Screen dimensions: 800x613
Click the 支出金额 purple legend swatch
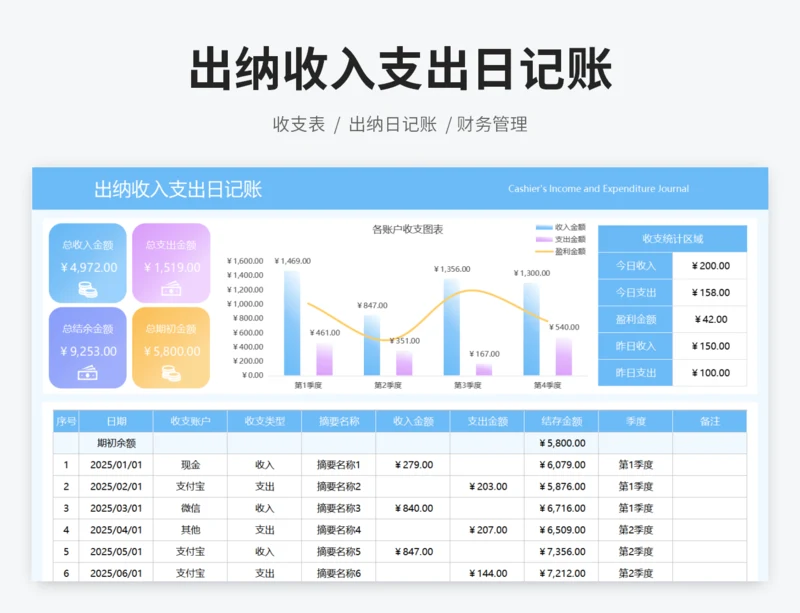point(544,239)
